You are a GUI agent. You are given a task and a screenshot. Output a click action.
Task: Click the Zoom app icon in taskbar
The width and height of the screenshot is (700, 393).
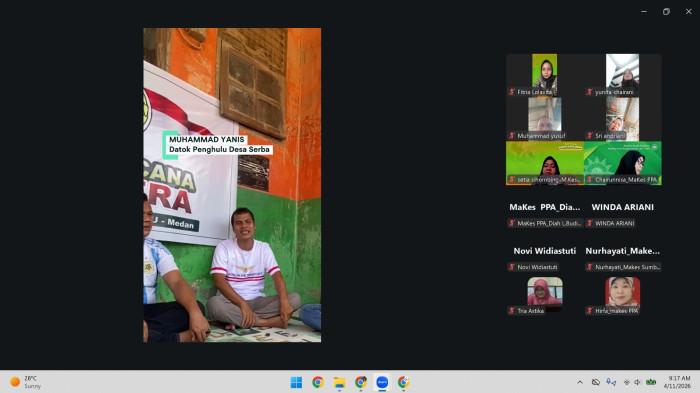pos(382,382)
